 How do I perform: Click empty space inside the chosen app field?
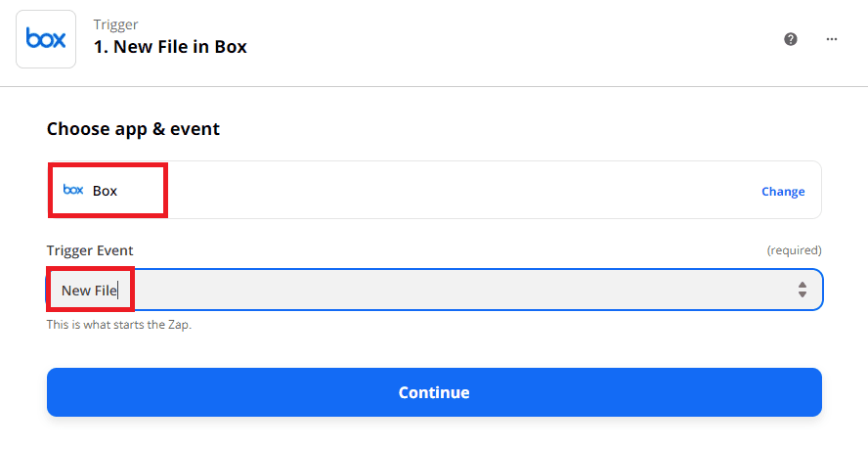440,191
